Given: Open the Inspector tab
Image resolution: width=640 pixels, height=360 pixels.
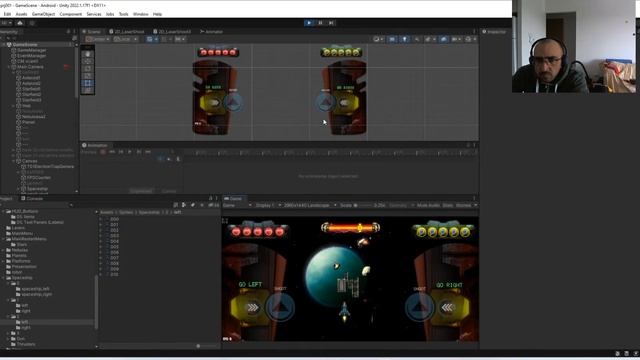Looking at the screenshot, I should [x=494, y=31].
